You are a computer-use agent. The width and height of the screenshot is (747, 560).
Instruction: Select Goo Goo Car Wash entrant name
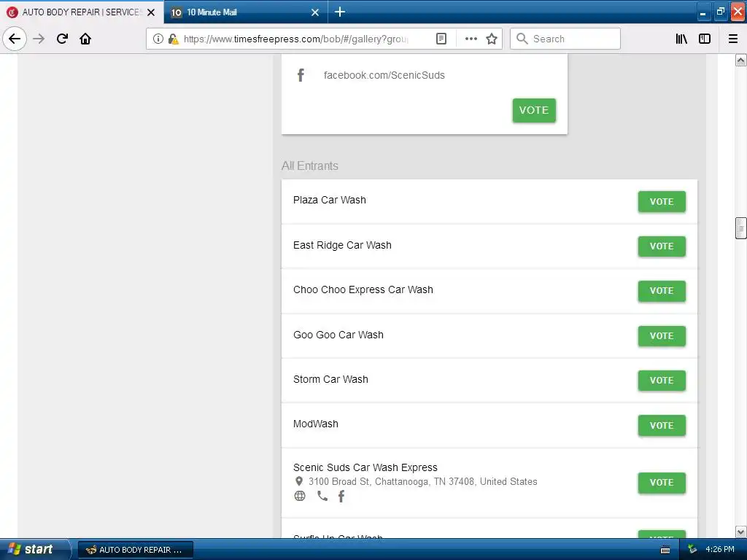click(338, 335)
